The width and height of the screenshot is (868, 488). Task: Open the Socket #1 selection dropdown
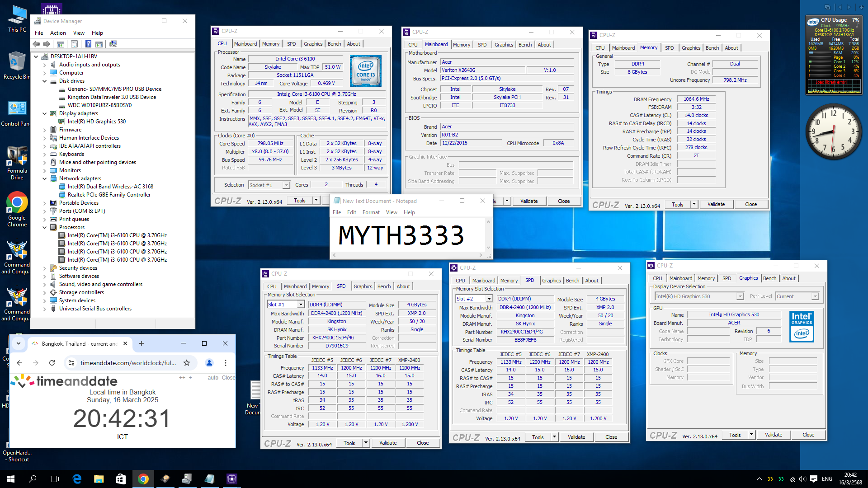click(286, 185)
